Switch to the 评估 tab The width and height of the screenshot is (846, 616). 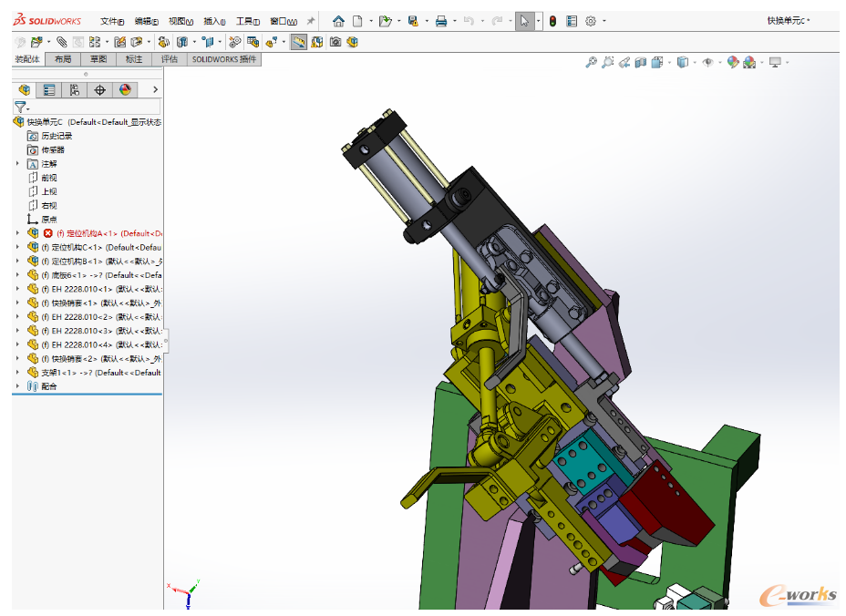pyautogui.click(x=170, y=59)
